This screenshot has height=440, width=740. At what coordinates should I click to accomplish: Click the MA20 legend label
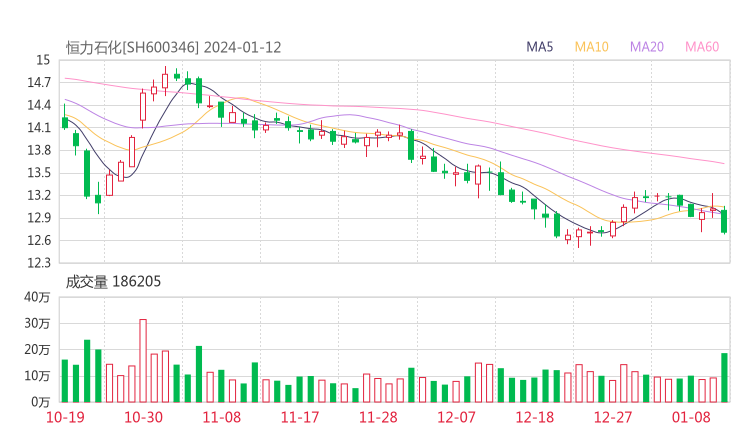647,47
